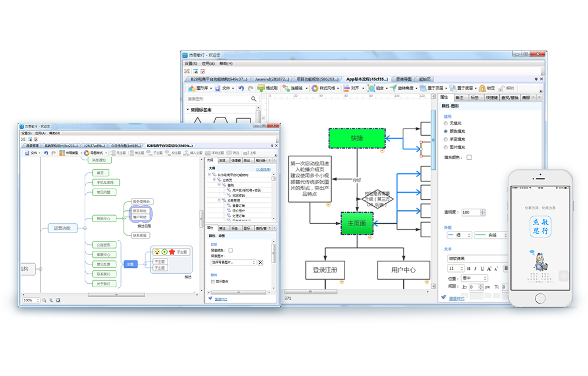Click undo arrow in flowchart toolbar
The width and height of the screenshot is (588, 376).
[241, 88]
